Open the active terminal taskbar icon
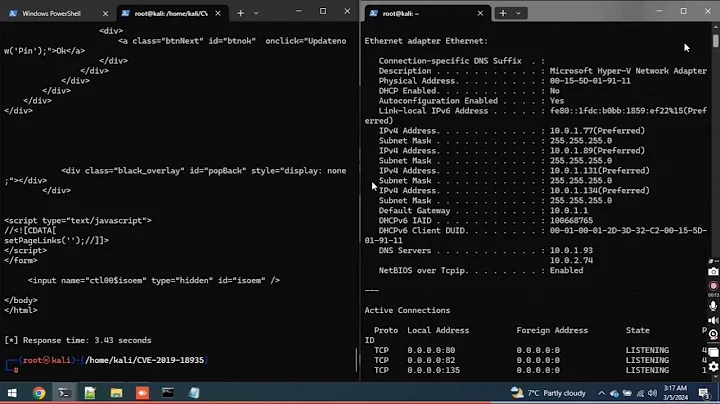This screenshot has width=720, height=404. click(64, 393)
